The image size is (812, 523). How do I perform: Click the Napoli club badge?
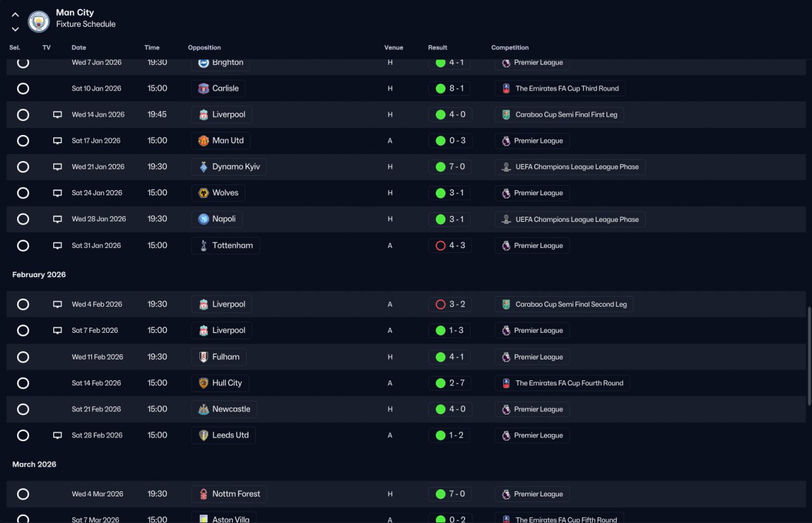coord(204,219)
